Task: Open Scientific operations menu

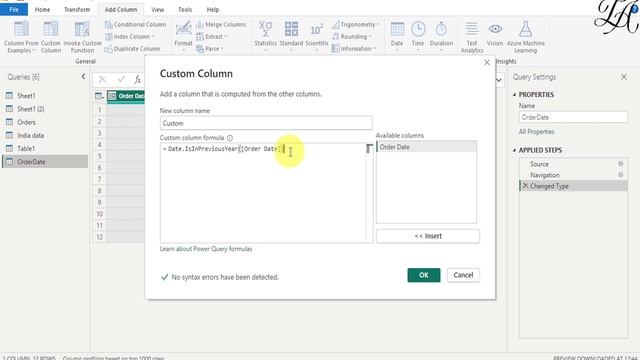Action: 316,36
